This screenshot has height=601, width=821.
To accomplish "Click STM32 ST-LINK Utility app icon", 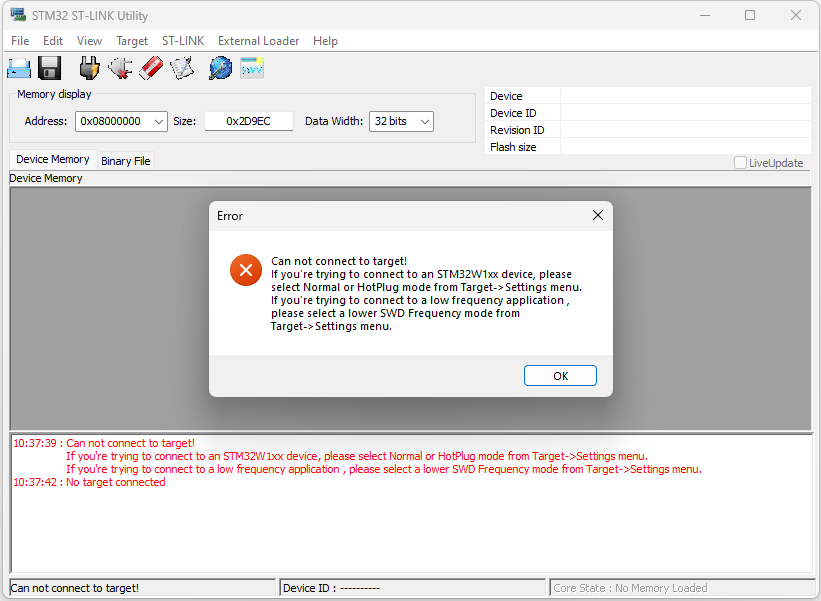I will click(x=18, y=15).
